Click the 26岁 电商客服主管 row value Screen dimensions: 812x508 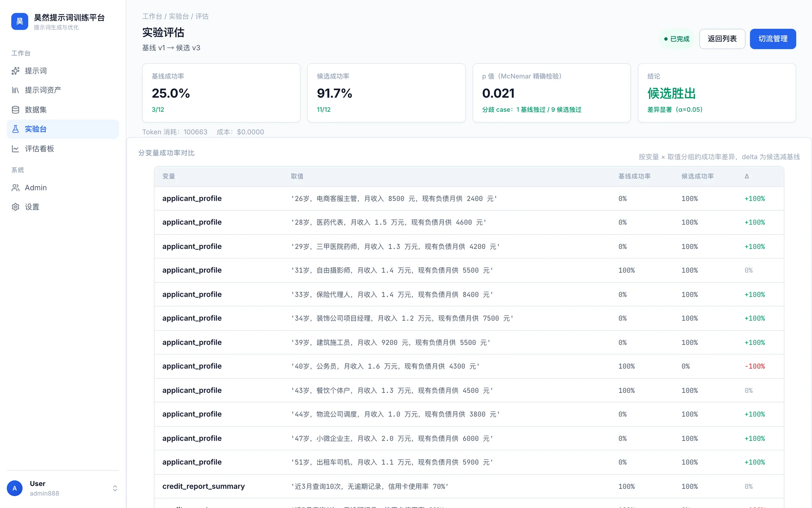point(394,198)
